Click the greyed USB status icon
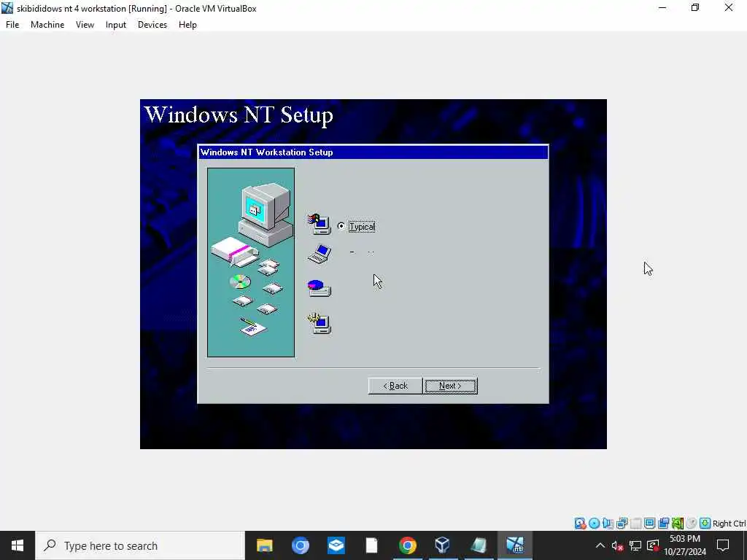747x560 pixels. [635, 524]
